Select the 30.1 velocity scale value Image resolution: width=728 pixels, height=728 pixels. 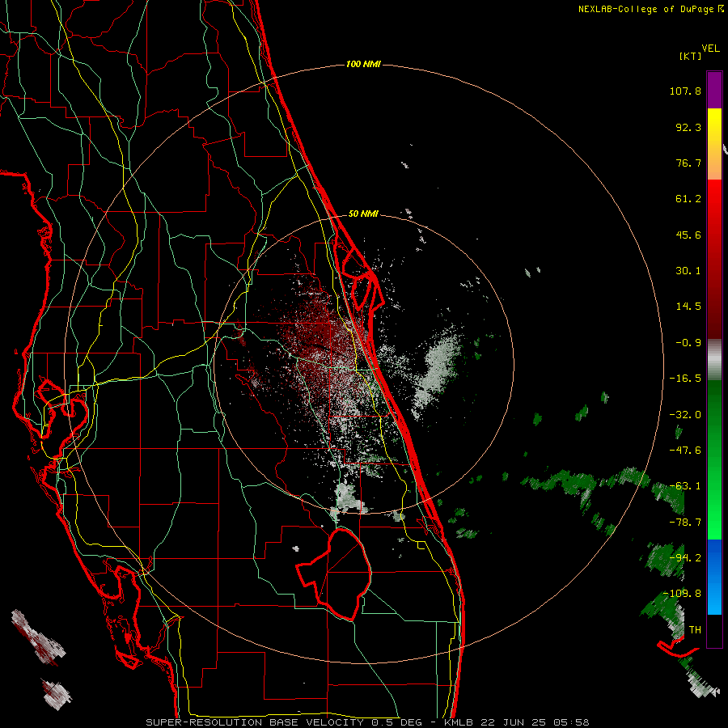click(x=688, y=271)
